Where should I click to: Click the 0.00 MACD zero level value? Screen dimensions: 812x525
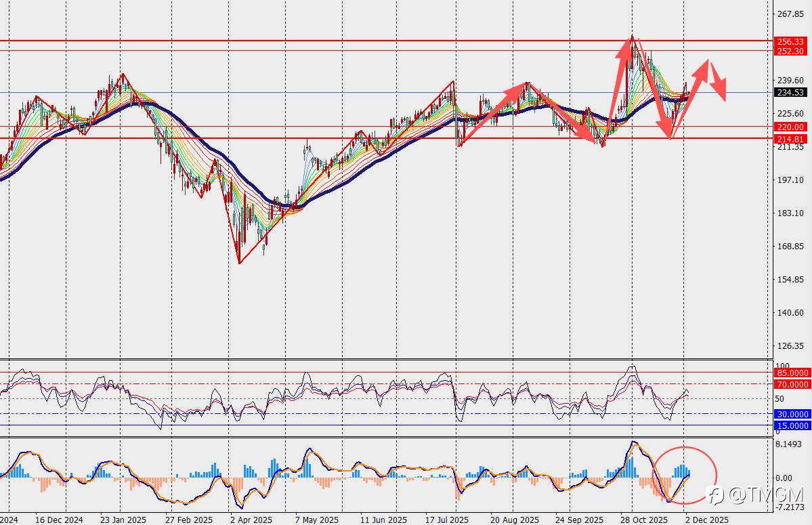(784, 478)
